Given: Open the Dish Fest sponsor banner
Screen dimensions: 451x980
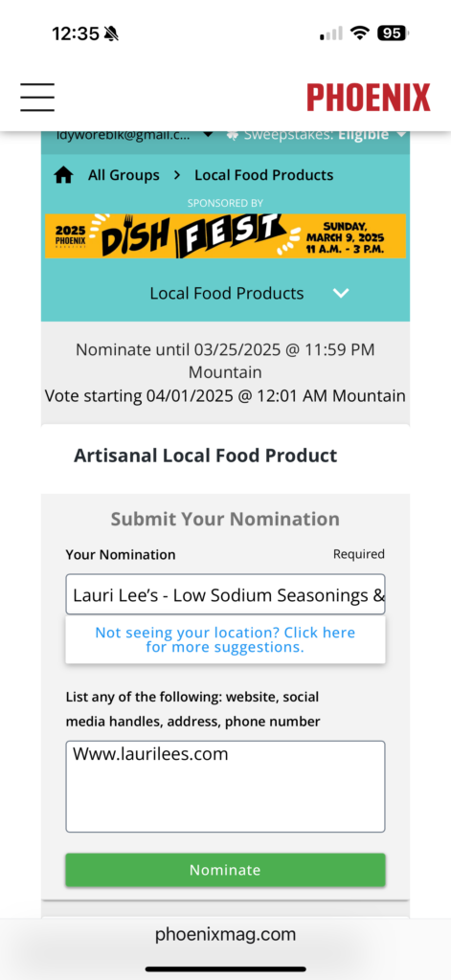Looking at the screenshot, I should (x=225, y=236).
